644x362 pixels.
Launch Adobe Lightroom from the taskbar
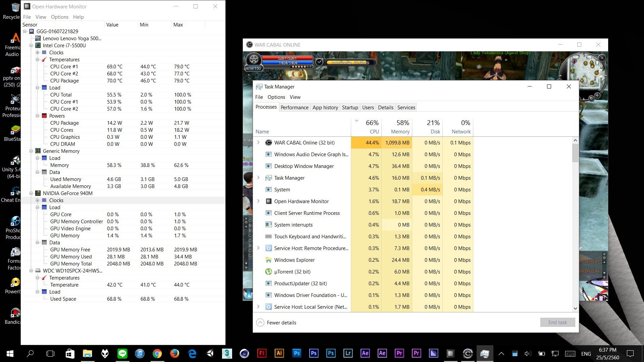tap(348, 353)
